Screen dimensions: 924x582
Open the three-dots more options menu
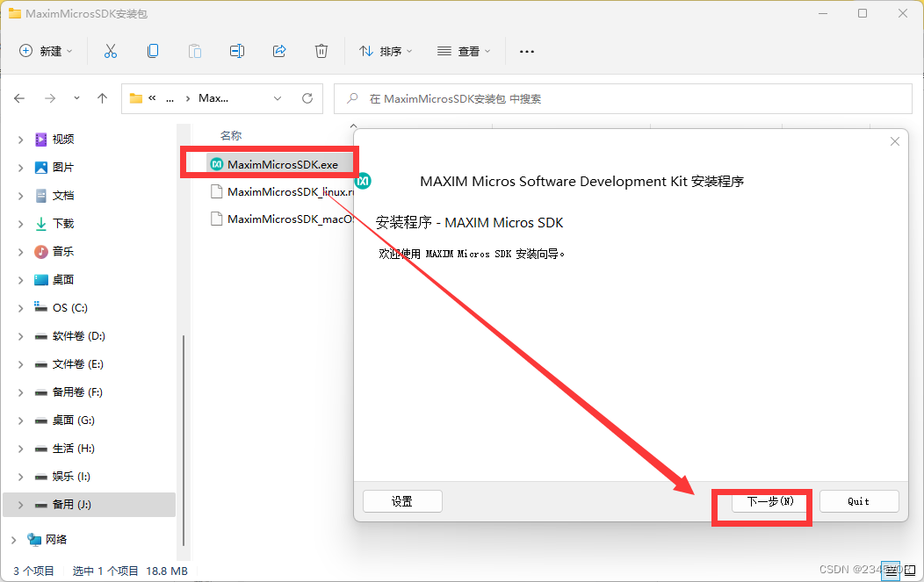click(x=527, y=52)
